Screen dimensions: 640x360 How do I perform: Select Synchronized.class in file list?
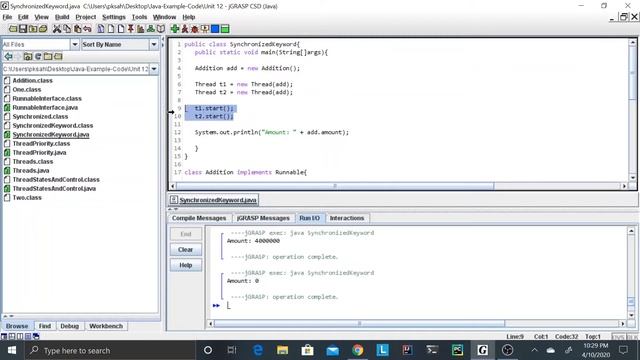(x=40, y=117)
